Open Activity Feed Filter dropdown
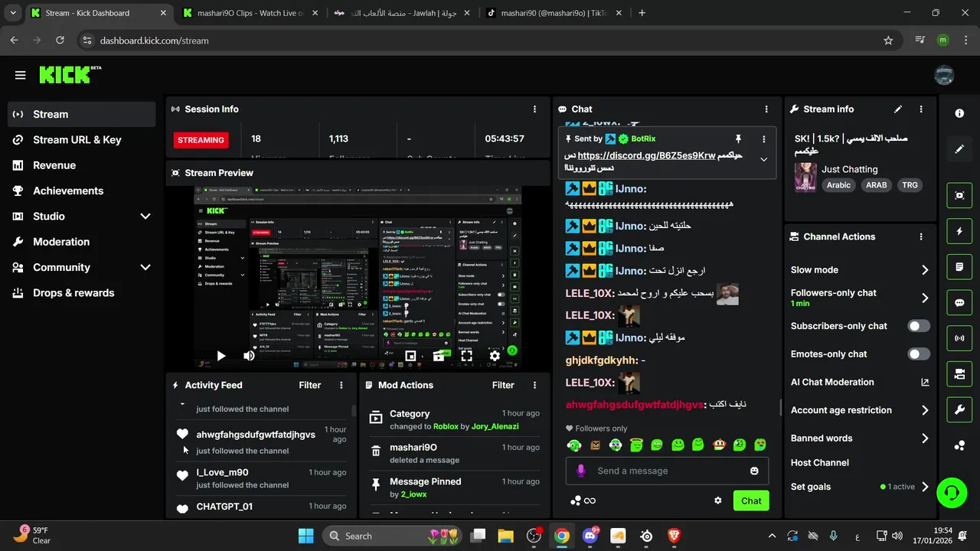 pos(309,386)
